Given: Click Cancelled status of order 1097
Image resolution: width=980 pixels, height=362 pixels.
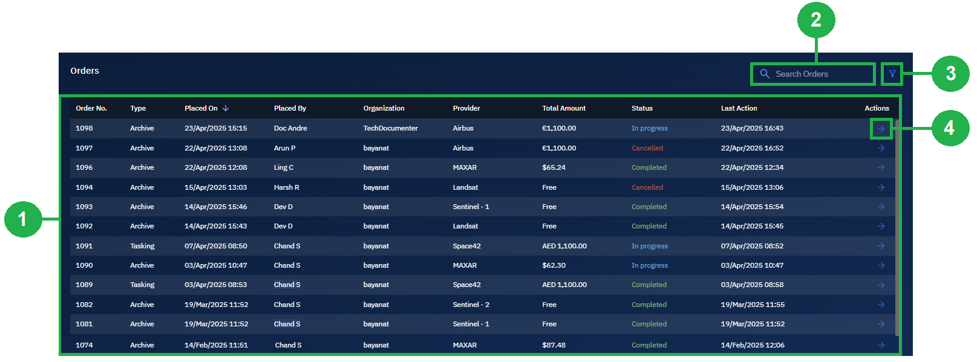Looking at the screenshot, I should click(647, 148).
